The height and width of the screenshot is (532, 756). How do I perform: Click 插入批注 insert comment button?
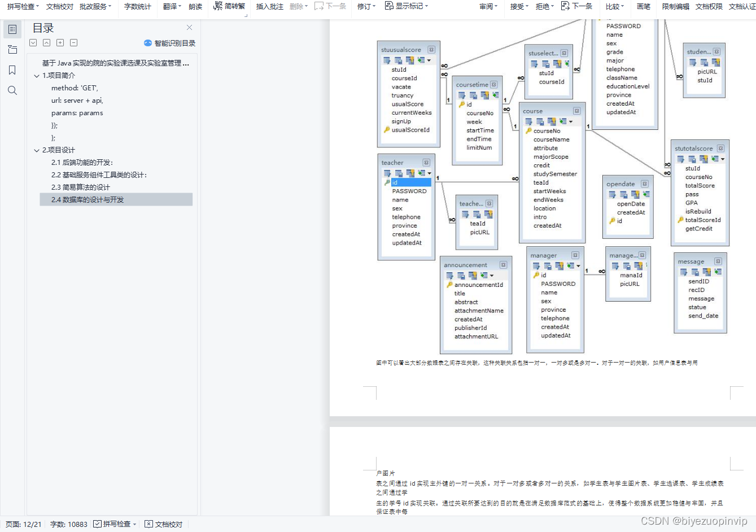[270, 6]
